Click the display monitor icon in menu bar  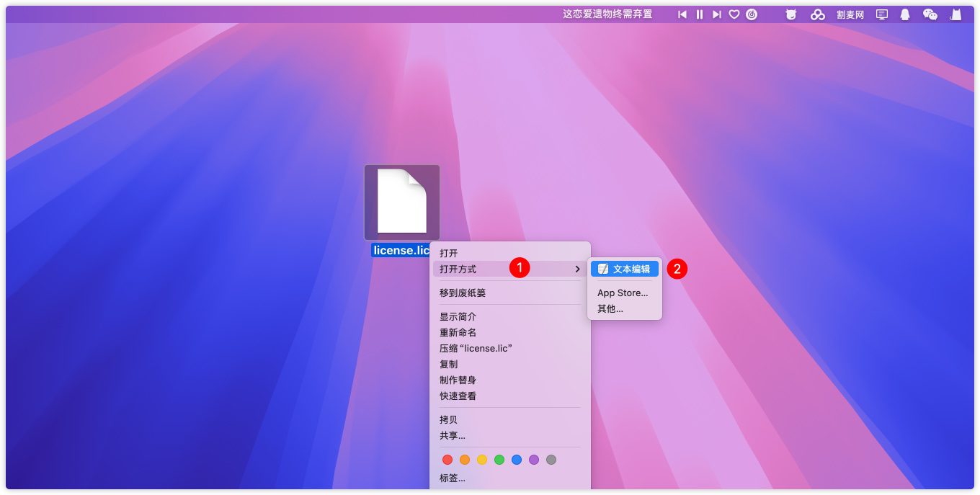[881, 14]
